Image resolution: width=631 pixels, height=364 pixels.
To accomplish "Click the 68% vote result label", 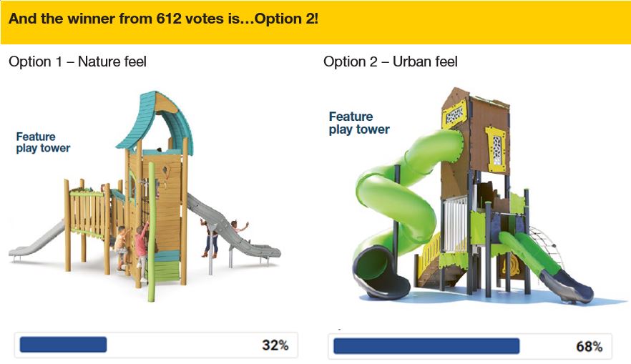I will point(589,347).
